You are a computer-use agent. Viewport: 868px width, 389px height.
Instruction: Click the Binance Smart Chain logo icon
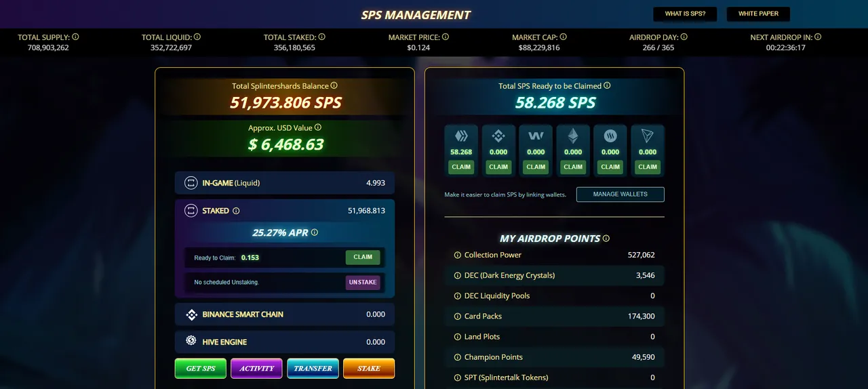pos(191,314)
